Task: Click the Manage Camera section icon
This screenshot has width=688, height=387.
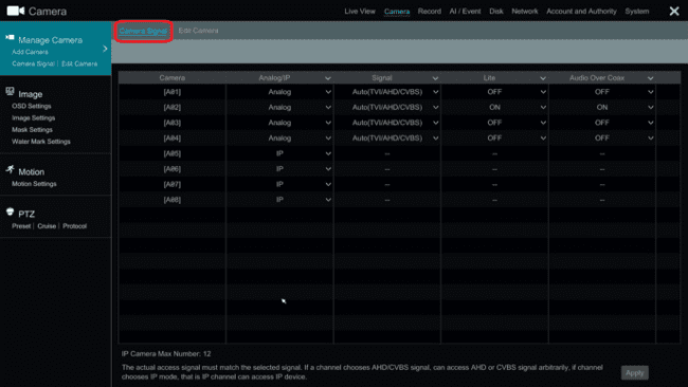Action: 10,38
